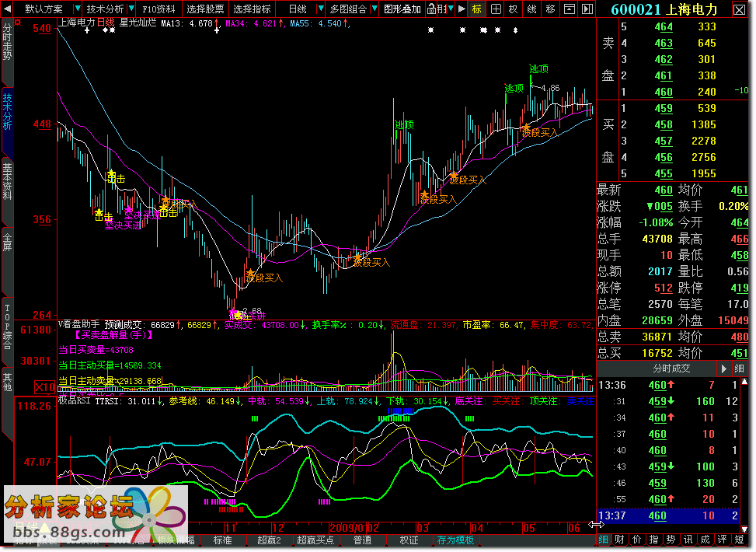
Task: Switch to the 势 trend tab
Action: [671, 540]
